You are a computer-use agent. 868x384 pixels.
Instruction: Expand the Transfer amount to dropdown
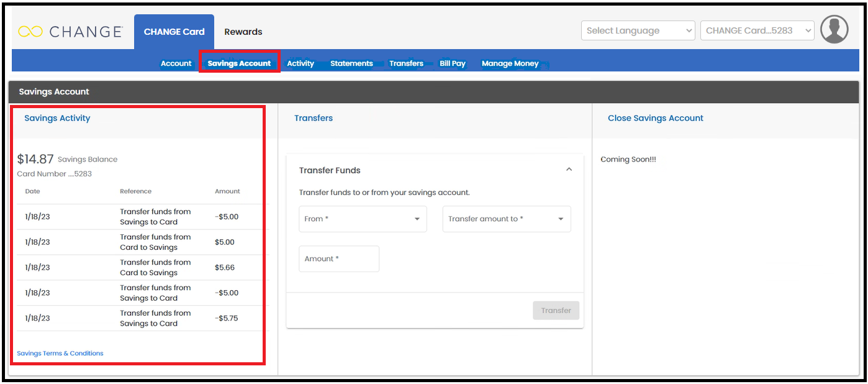tap(507, 219)
